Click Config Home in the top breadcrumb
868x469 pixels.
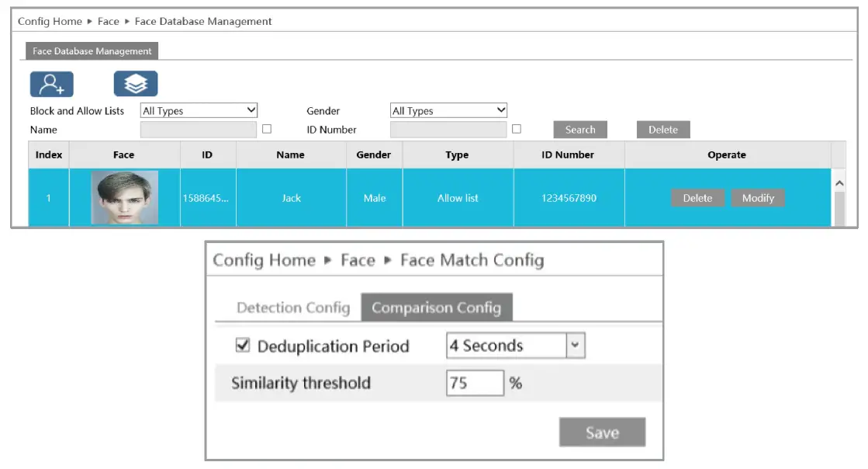tap(50, 21)
